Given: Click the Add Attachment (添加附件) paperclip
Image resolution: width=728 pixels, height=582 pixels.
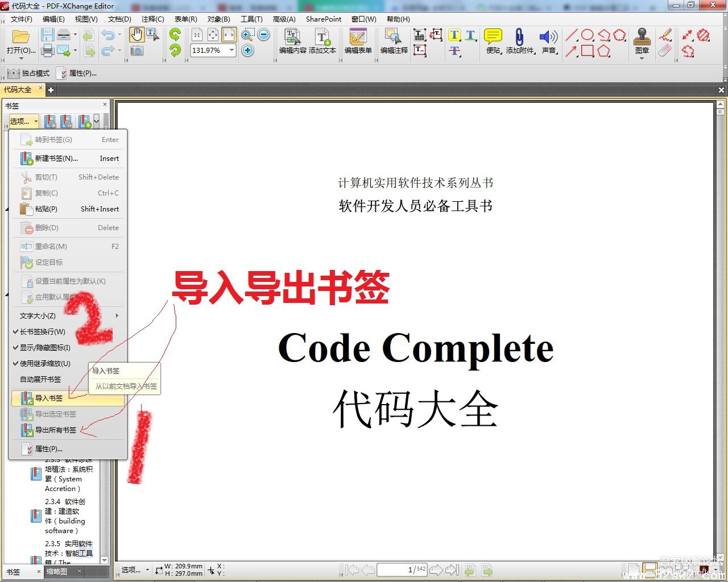Looking at the screenshot, I should pyautogui.click(x=520, y=41).
